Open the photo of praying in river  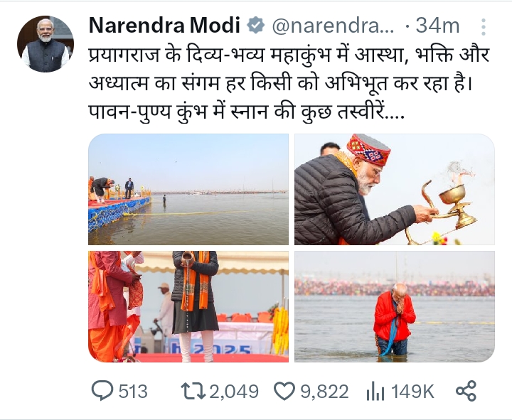click(395, 306)
